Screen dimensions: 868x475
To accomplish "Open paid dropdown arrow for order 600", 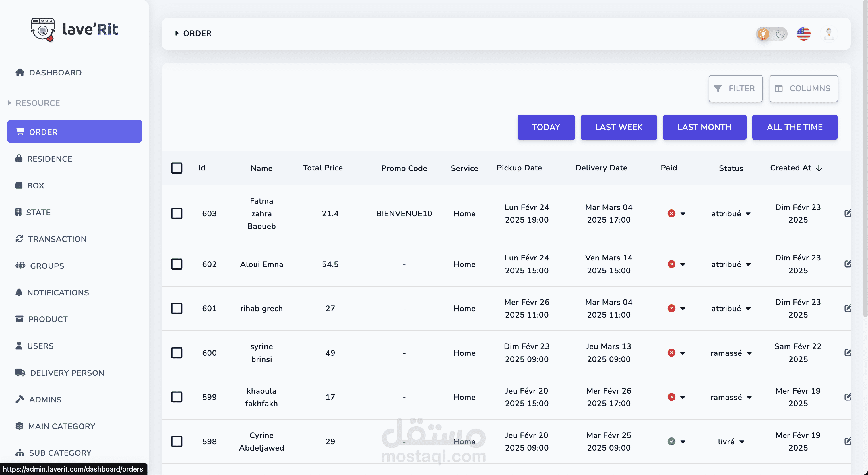I will click(683, 353).
